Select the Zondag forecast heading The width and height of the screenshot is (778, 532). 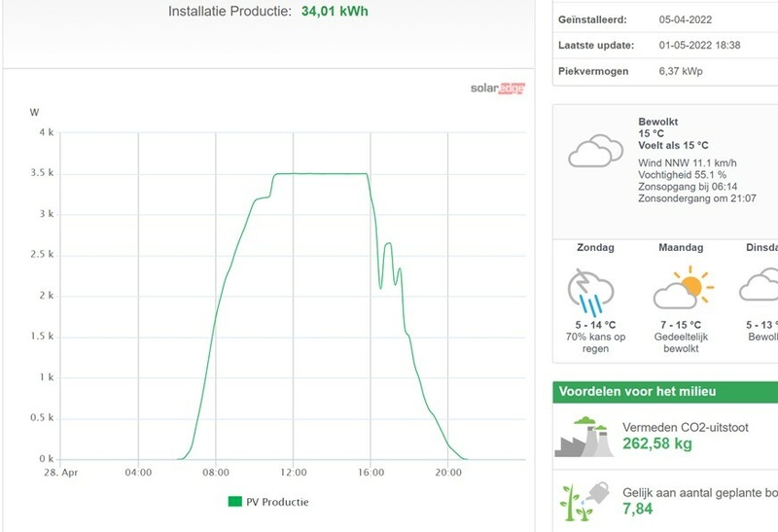click(595, 247)
